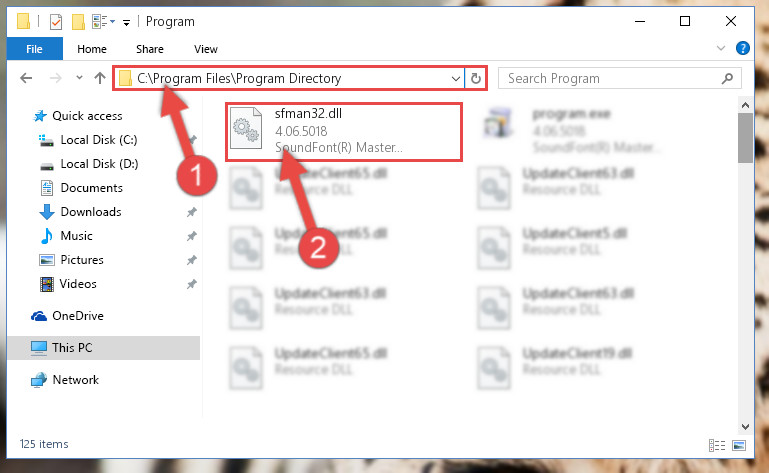The height and width of the screenshot is (473, 769).
Task: Expand the ribbon chevron
Action: (720, 48)
